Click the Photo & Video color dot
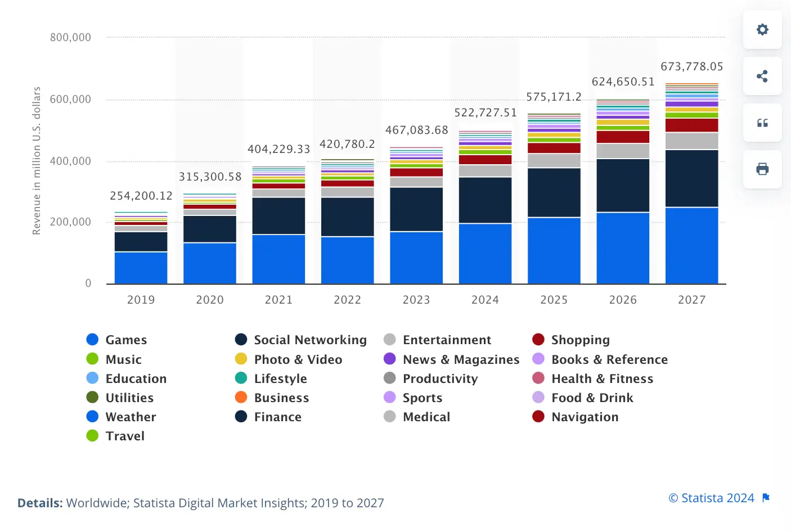Image resolution: width=791 pixels, height=532 pixels. pos(241,359)
